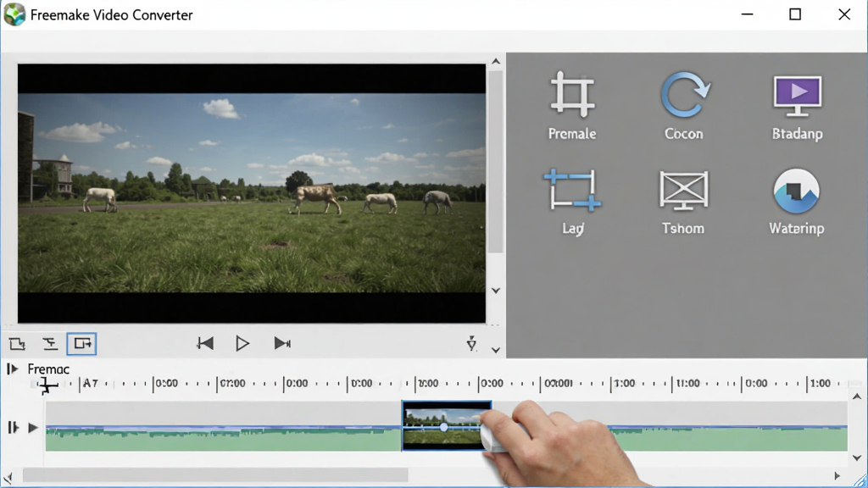Click the horizontal scrollbar right arrow
The height and width of the screenshot is (488, 868).
click(837, 476)
